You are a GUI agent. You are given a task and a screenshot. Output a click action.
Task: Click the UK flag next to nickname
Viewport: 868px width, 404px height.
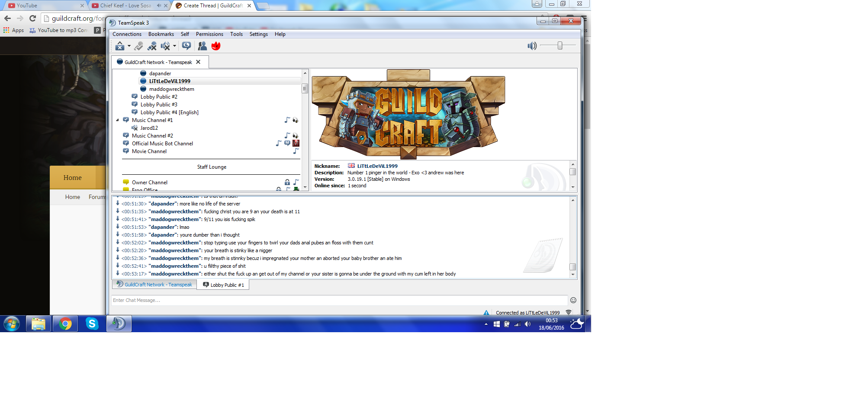click(351, 166)
